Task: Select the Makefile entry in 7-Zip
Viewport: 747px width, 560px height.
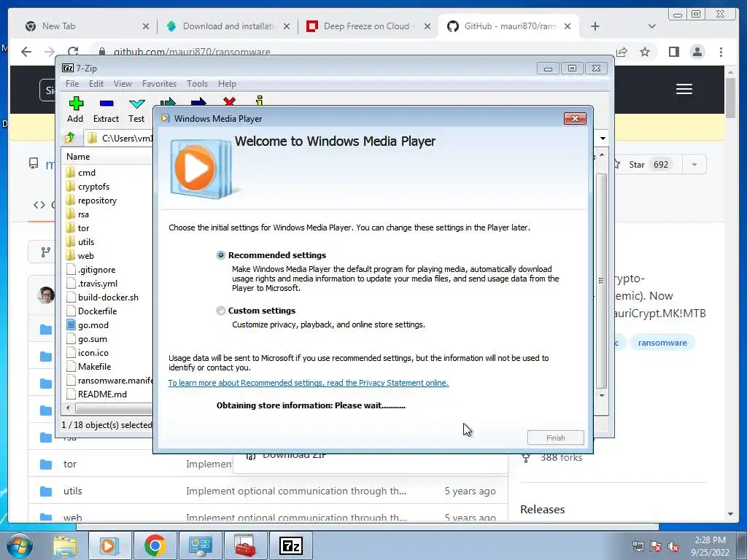Action: (x=94, y=366)
